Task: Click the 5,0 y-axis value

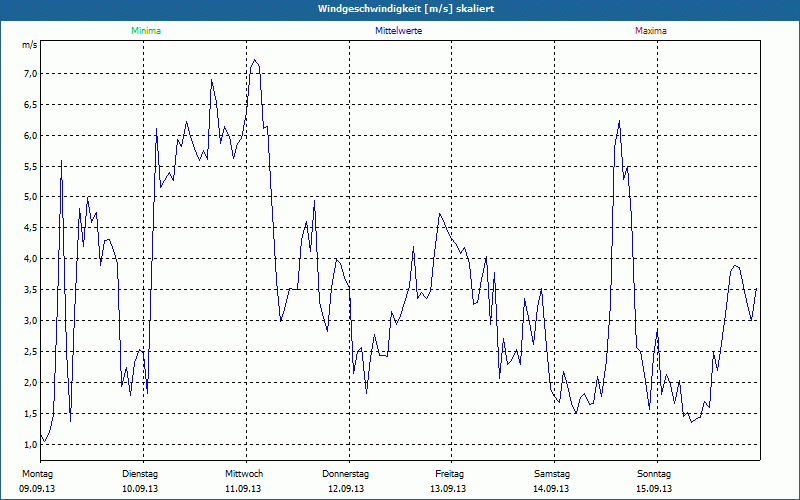Action: (31, 197)
